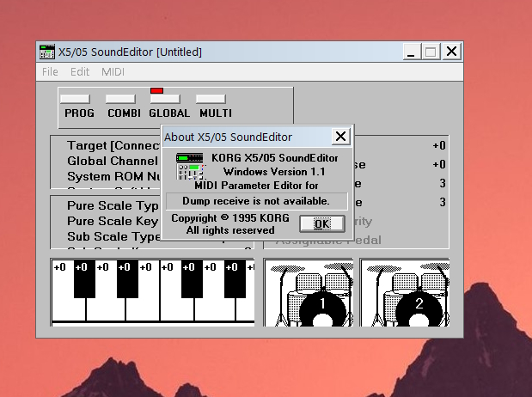Select the PROG mode button
The height and width of the screenshot is (397, 532).
pos(75,99)
